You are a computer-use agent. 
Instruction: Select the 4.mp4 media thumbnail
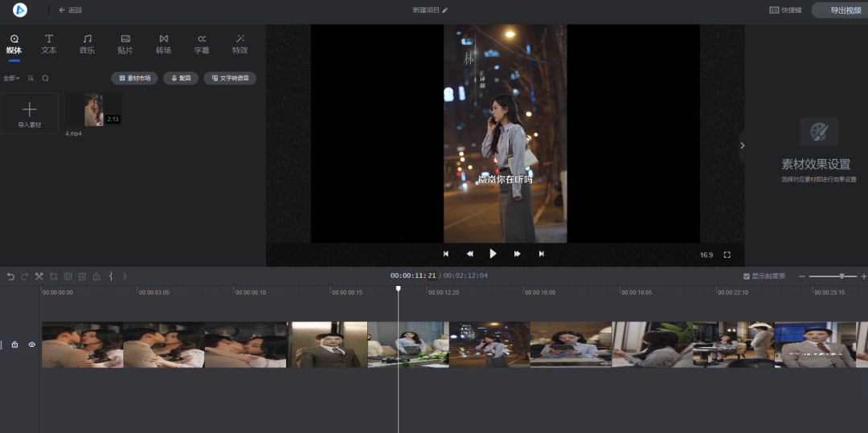pos(94,110)
